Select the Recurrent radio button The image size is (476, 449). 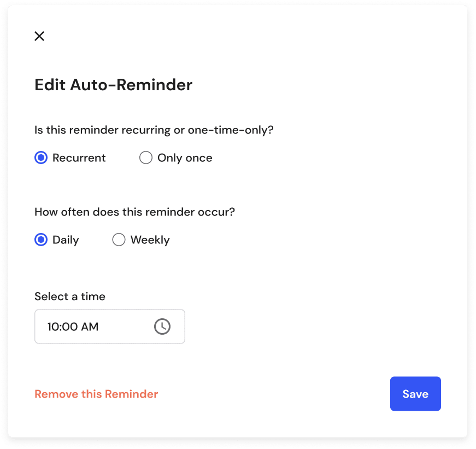(x=40, y=158)
